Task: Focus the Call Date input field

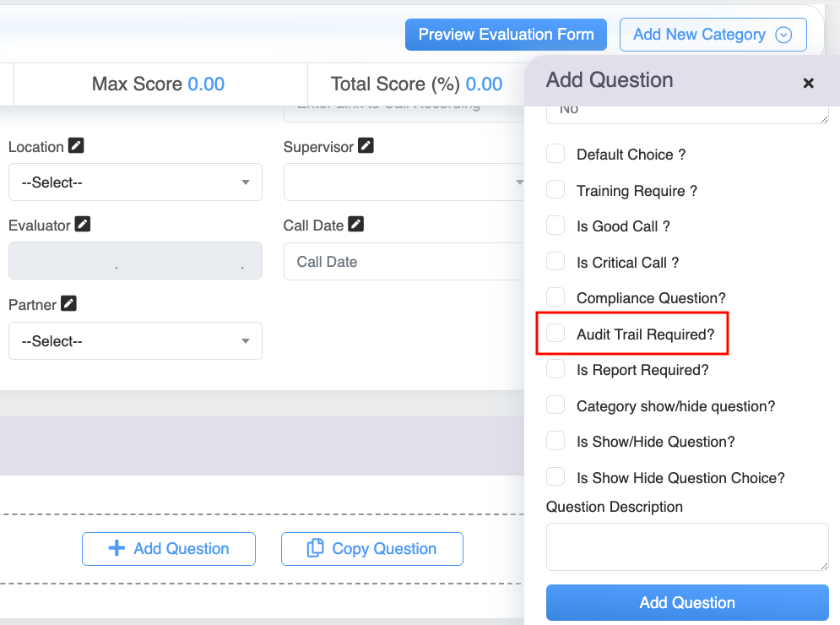Action: point(405,262)
